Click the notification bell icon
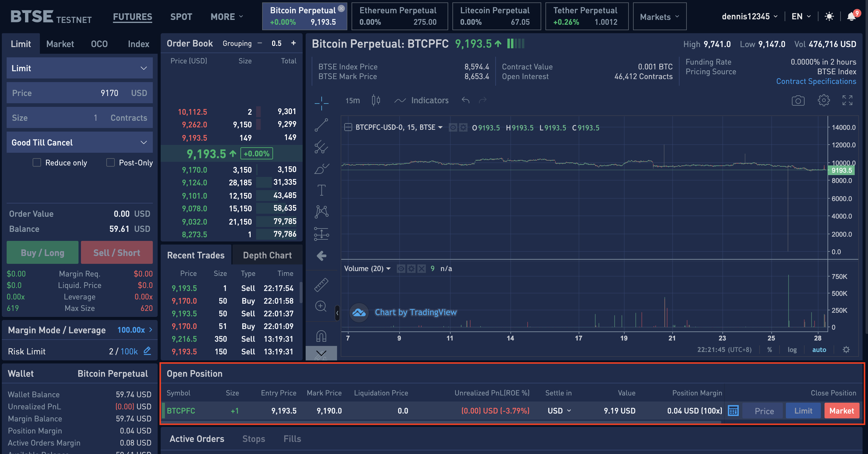868x454 pixels. point(851,17)
